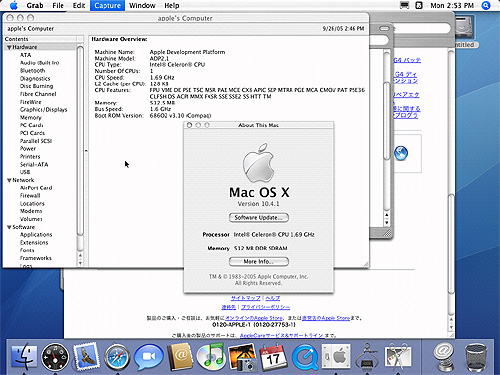The image size is (500, 375).
Task: Click the Software Update button
Action: (259, 218)
